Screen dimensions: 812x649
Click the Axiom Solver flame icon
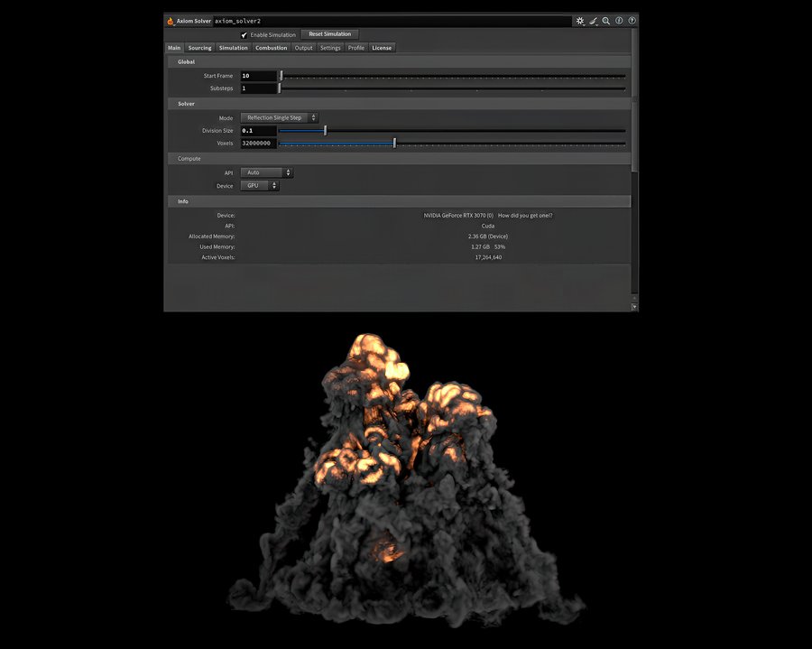(171, 21)
